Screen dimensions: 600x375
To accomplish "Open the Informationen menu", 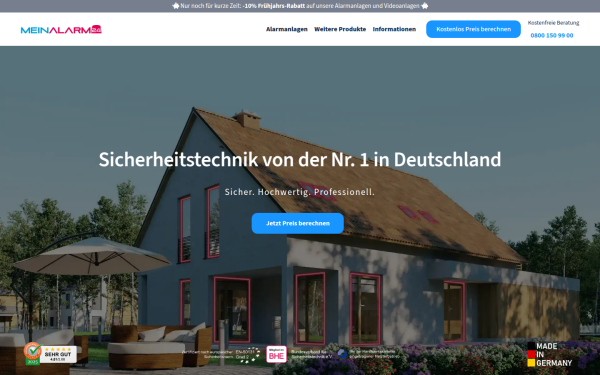I will click(x=394, y=29).
